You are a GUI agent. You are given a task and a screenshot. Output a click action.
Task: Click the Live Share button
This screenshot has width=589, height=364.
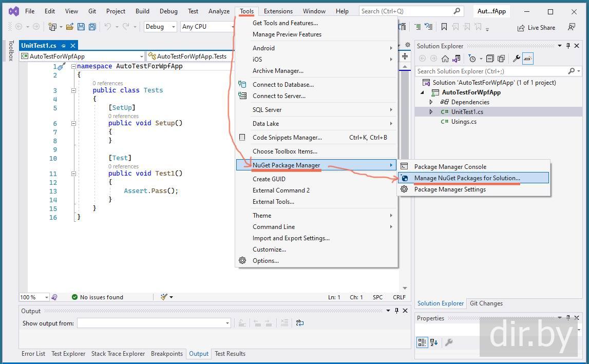point(536,28)
